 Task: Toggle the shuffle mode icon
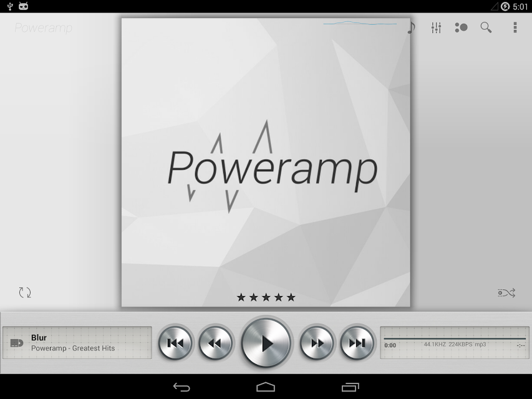coord(506,293)
